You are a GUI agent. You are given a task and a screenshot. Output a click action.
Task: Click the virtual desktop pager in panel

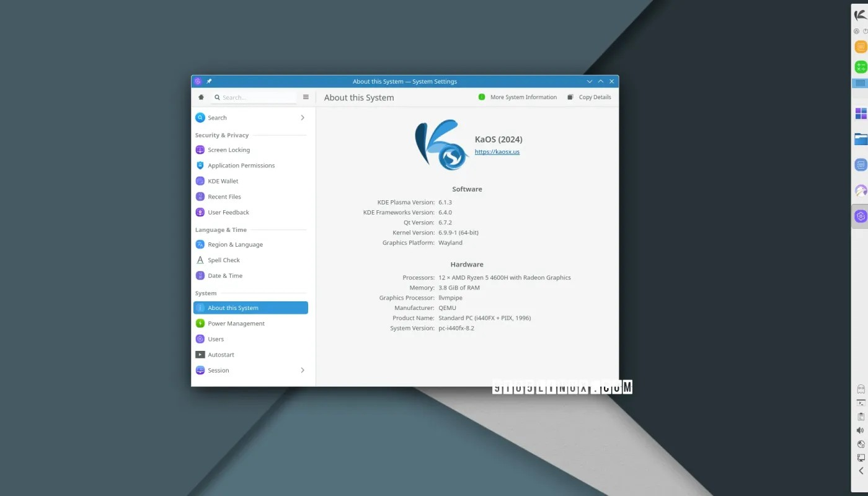[x=861, y=84]
